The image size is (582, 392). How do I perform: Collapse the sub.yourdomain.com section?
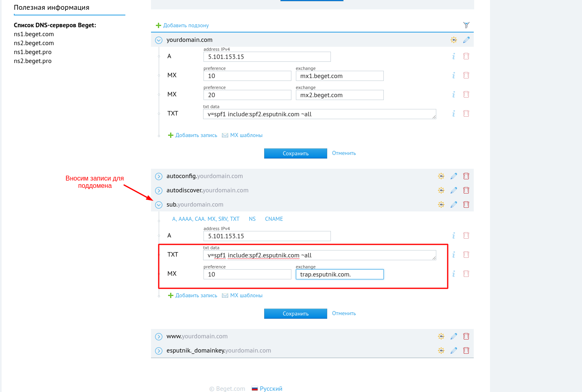point(159,205)
